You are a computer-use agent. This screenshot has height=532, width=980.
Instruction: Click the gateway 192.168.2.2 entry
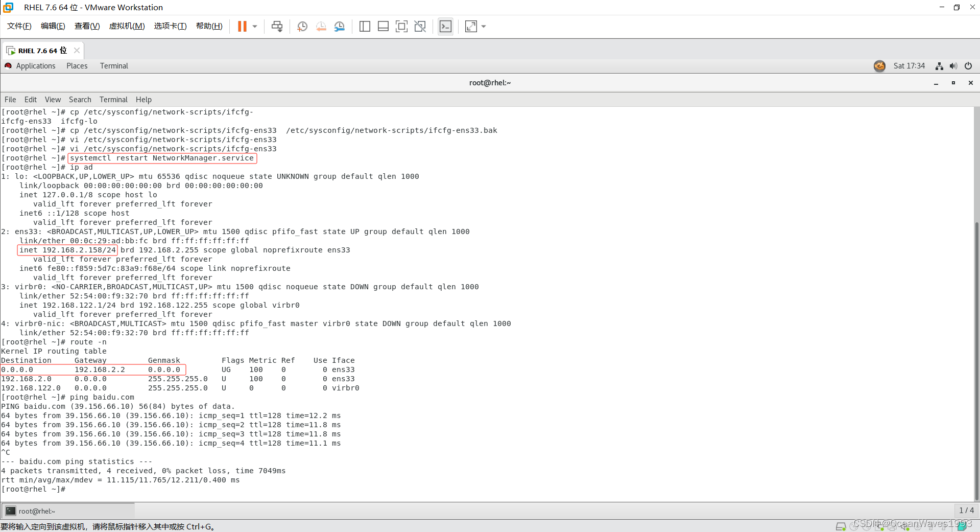coord(100,369)
